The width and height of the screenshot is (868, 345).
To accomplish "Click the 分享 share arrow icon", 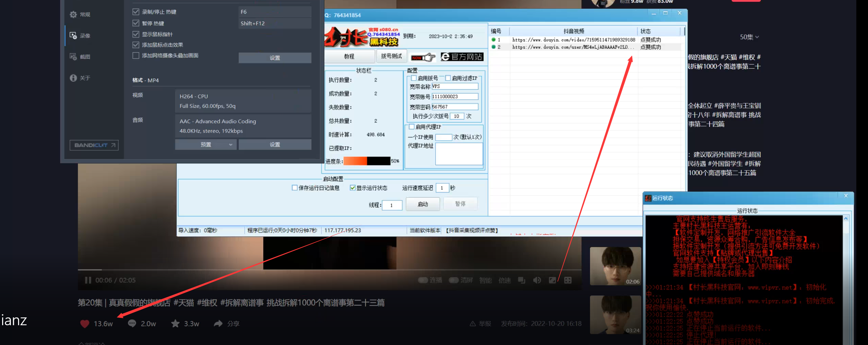I will coord(218,323).
